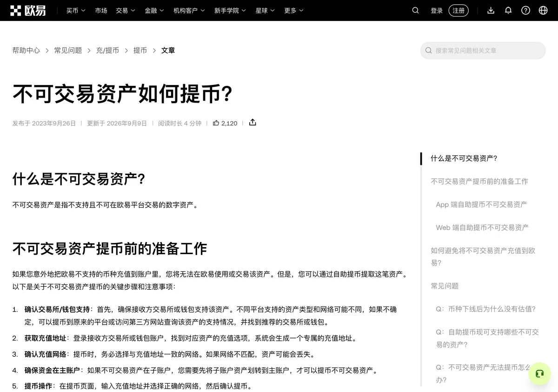Click the 登录 login link
558x392 pixels.
tap(437, 10)
